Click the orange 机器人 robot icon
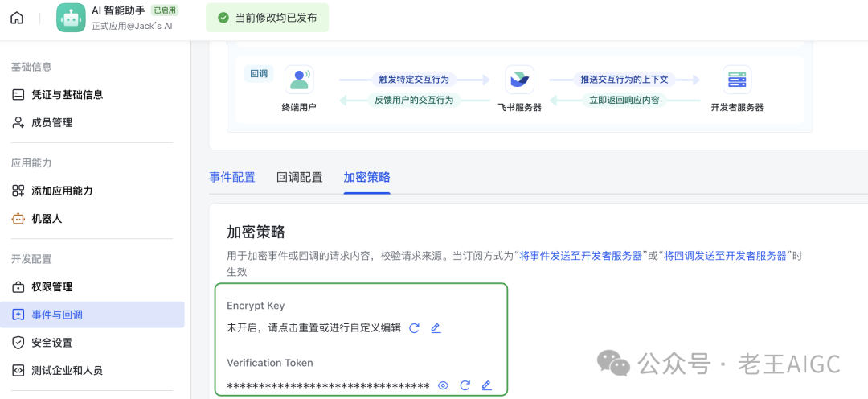The height and width of the screenshot is (399, 868). pos(18,219)
